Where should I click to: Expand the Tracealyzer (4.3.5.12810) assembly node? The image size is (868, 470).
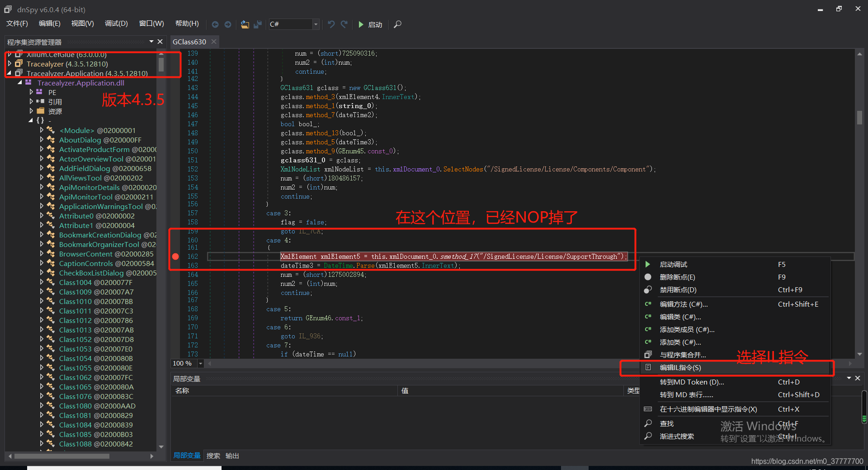9,64
